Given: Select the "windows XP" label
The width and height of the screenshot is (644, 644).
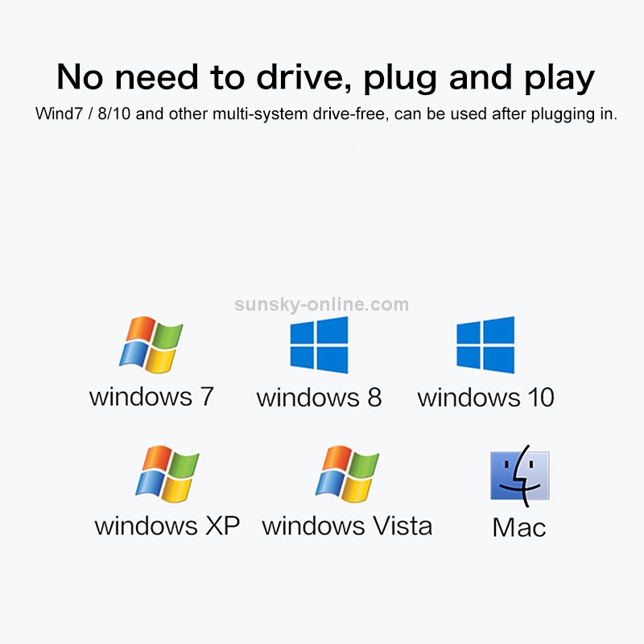Looking at the screenshot, I should [x=167, y=526].
